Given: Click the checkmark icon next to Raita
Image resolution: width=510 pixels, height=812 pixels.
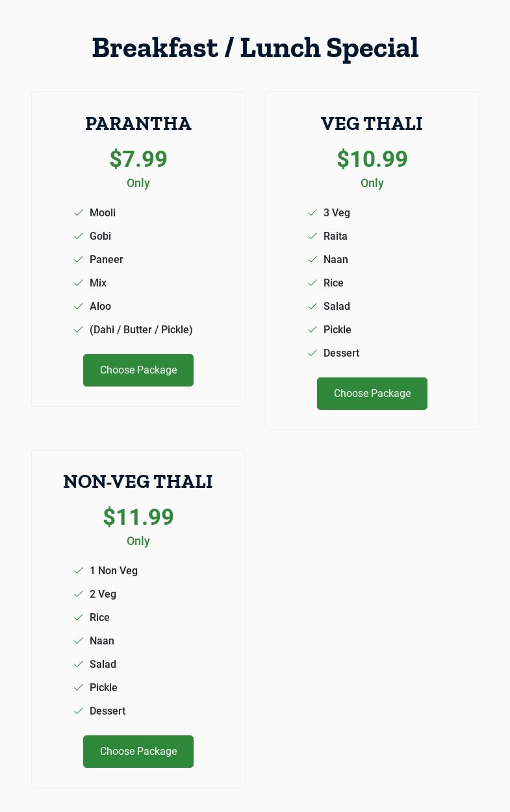Looking at the screenshot, I should pos(312,236).
